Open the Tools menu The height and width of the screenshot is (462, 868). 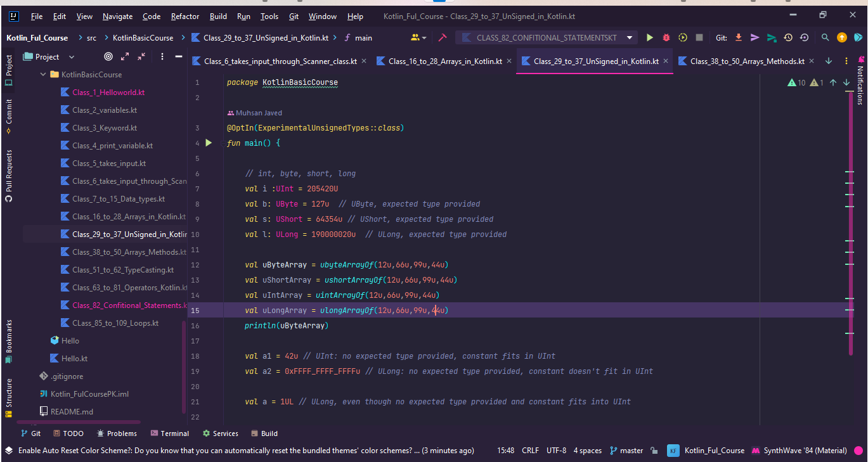(x=269, y=16)
